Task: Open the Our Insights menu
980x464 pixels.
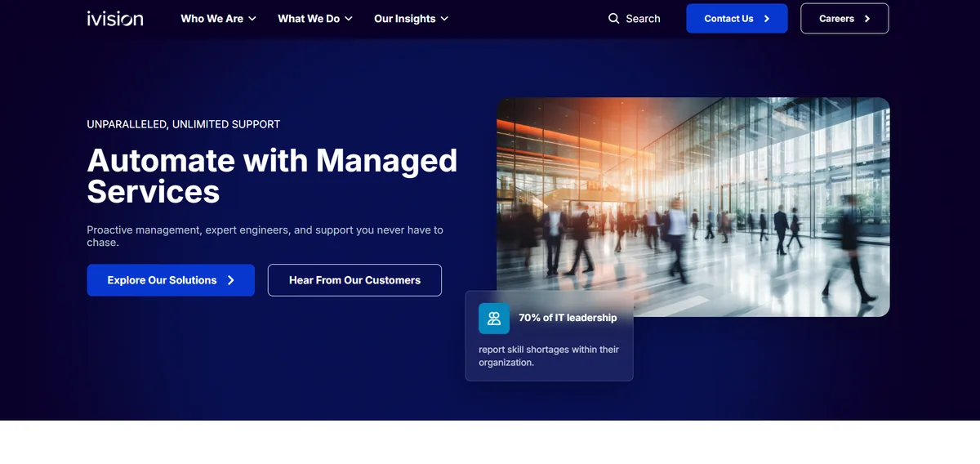Action: [412, 19]
